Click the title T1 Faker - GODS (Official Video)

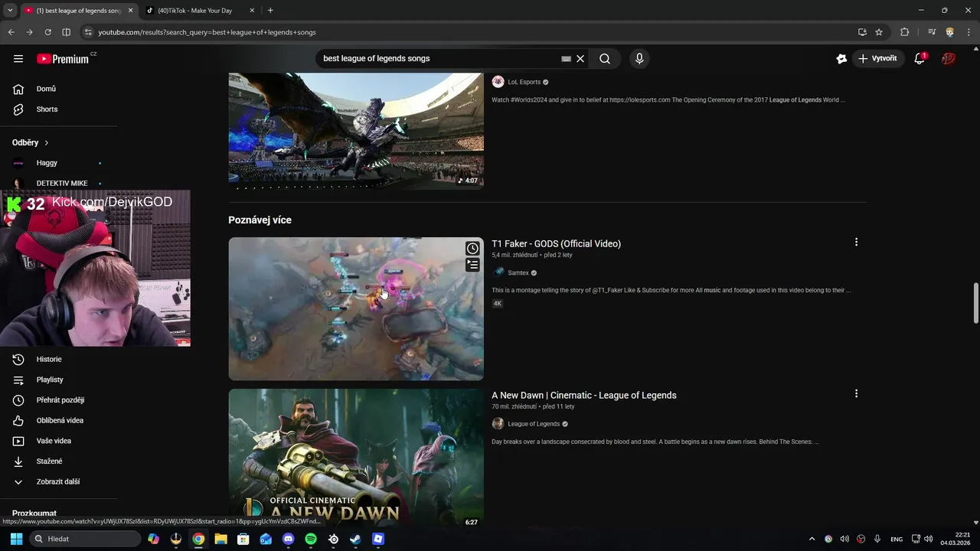pyautogui.click(x=556, y=243)
